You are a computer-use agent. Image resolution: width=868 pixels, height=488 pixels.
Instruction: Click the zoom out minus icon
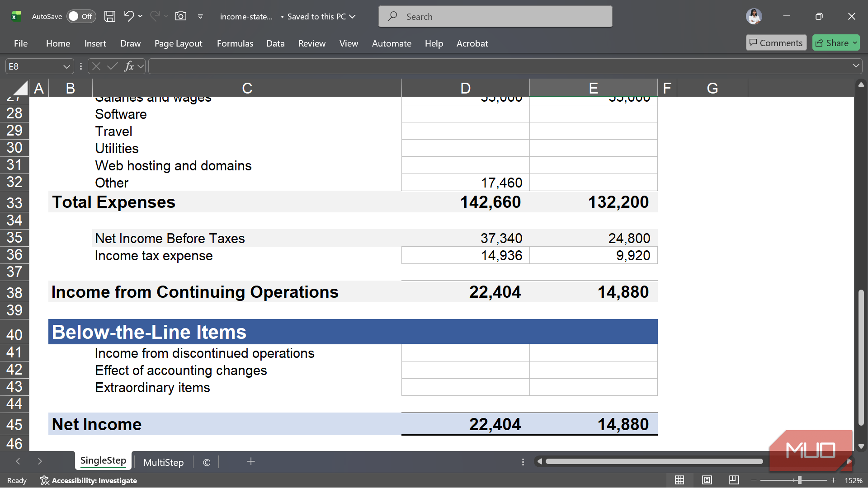tap(754, 480)
